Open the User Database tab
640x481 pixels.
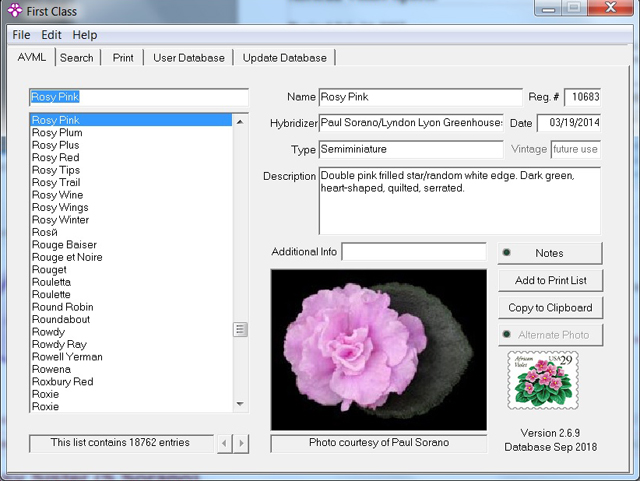coord(189,58)
